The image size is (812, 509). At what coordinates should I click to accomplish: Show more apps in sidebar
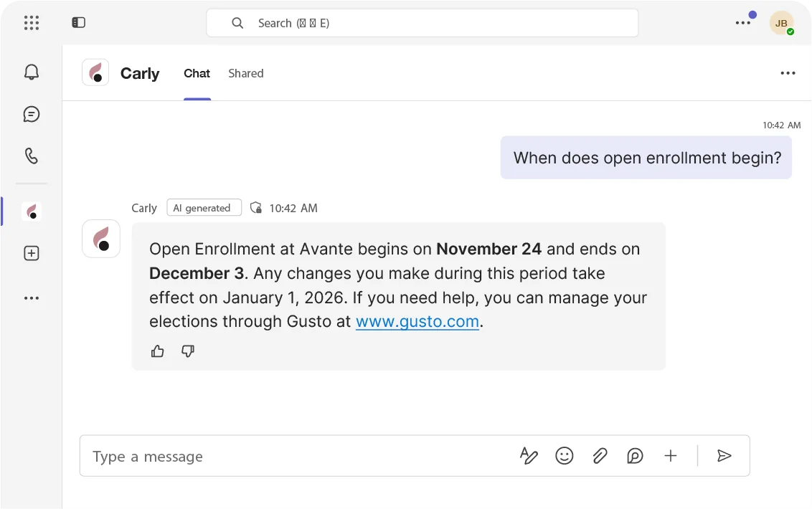pyautogui.click(x=32, y=298)
